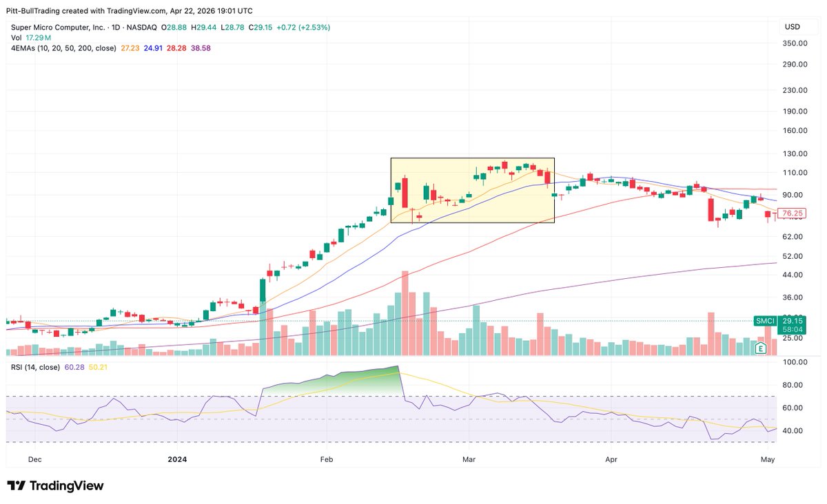Click the 2024 year label on the time axis

click(x=176, y=459)
